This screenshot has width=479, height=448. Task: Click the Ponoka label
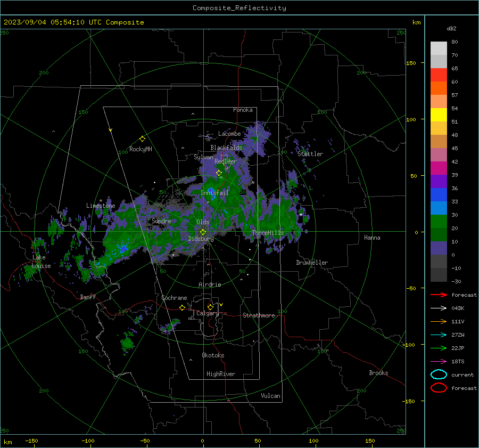tap(243, 110)
